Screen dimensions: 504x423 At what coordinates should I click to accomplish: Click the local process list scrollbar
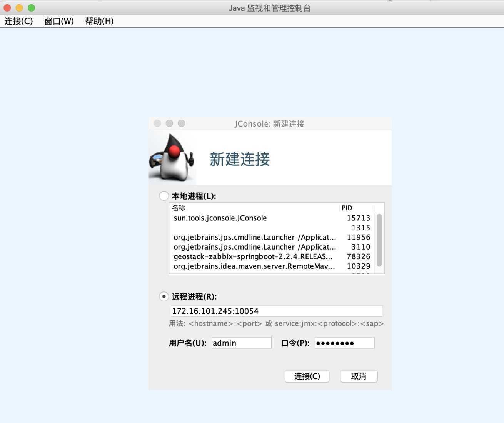pos(379,240)
